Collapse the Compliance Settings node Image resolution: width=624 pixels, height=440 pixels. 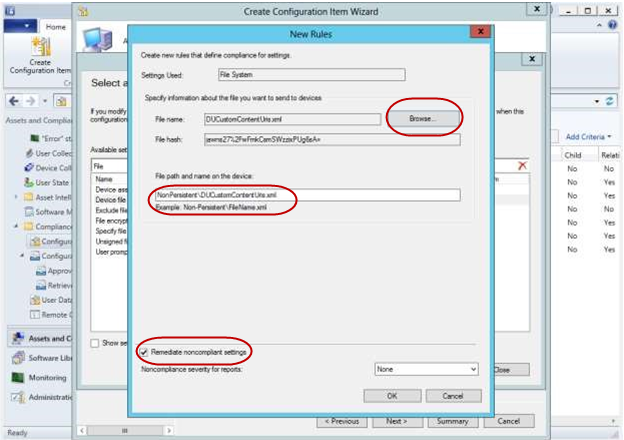(16, 226)
